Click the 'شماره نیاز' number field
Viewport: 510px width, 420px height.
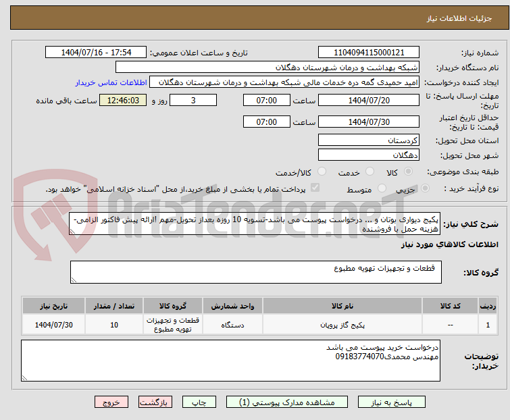point(369,53)
